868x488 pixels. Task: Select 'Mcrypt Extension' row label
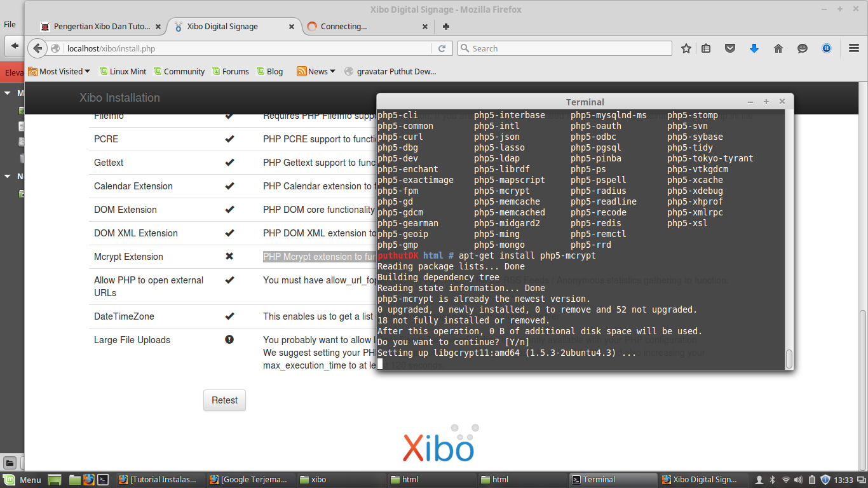click(128, 257)
